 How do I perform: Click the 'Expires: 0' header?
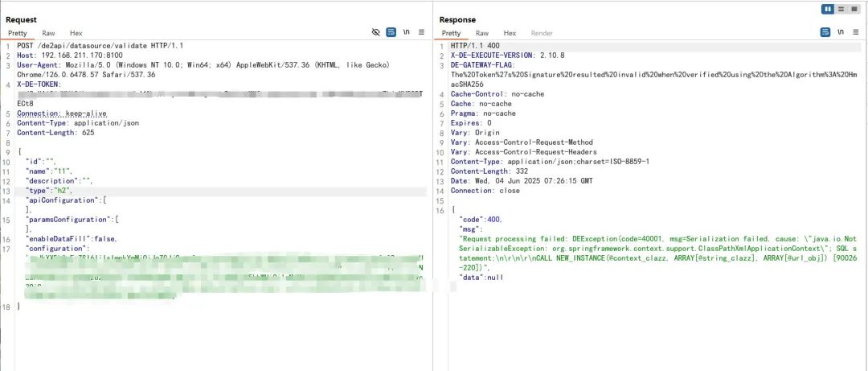coord(471,123)
